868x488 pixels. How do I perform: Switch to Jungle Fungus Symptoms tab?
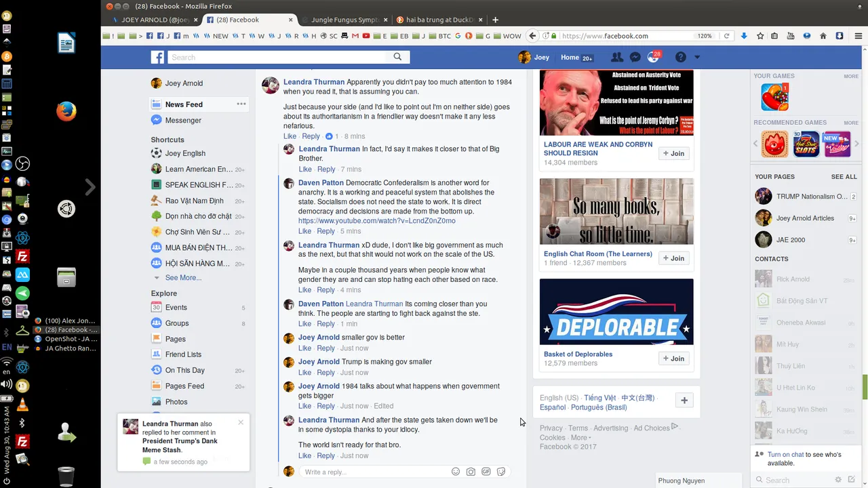pos(344,20)
